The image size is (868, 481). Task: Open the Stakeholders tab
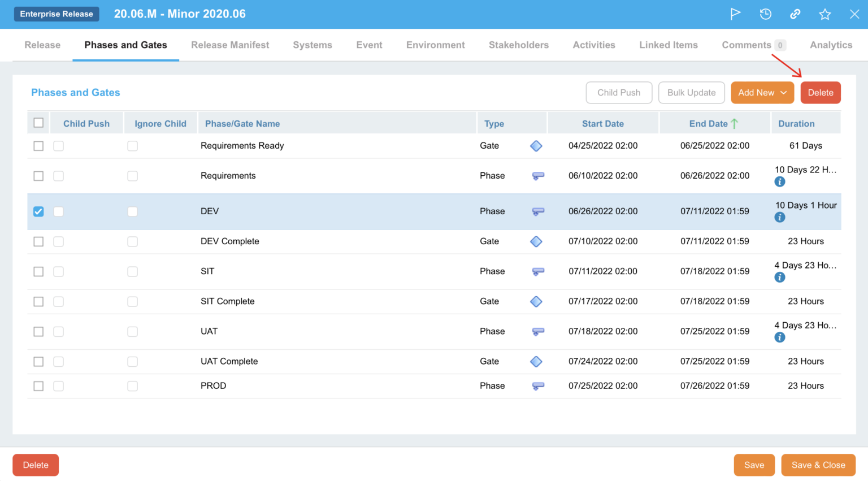pyautogui.click(x=518, y=45)
